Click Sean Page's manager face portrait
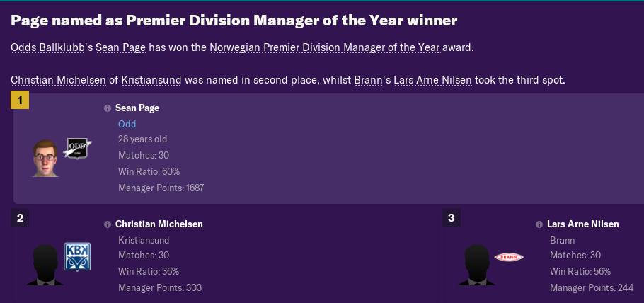Image resolution: width=644 pixels, height=303 pixels. 45,159
